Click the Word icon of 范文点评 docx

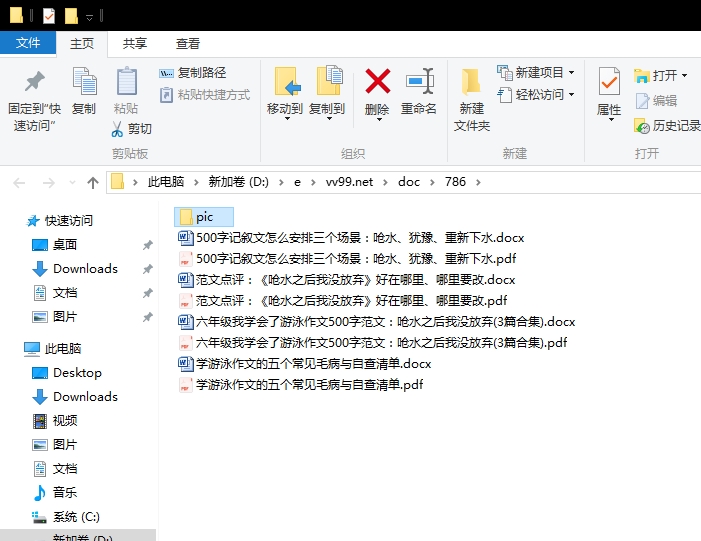pos(185,279)
